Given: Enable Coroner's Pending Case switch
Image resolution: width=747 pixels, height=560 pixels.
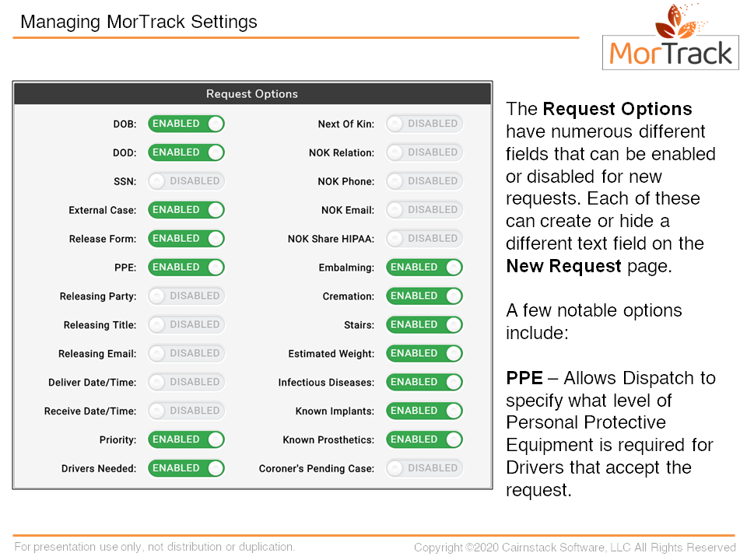Looking at the screenshot, I should (424, 469).
